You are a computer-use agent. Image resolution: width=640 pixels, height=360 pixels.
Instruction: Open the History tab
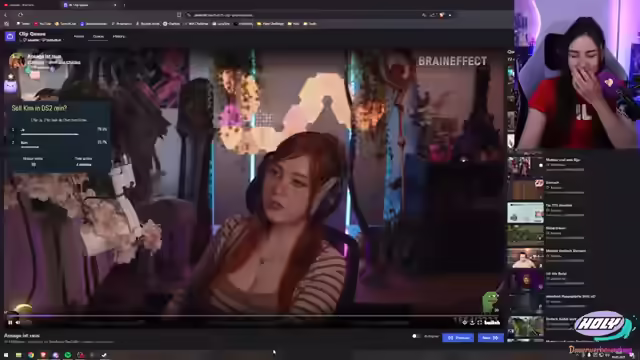point(119,36)
